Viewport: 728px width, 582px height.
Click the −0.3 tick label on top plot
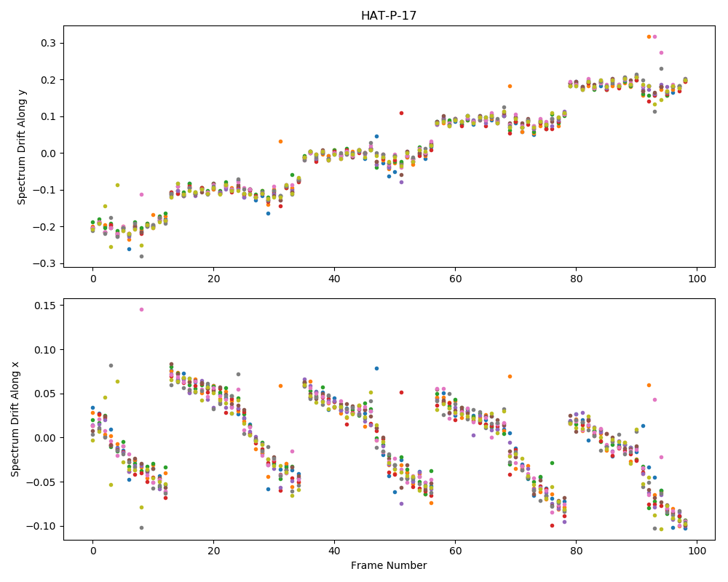click(x=47, y=263)
